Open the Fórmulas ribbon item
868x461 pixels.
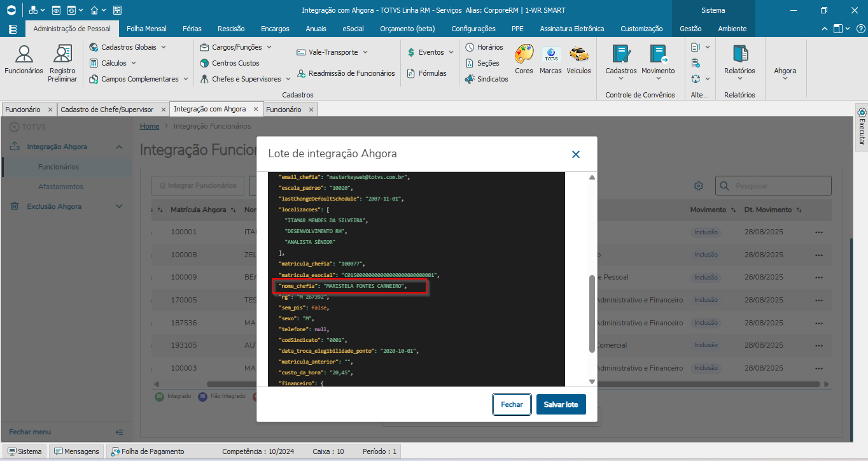pyautogui.click(x=426, y=73)
